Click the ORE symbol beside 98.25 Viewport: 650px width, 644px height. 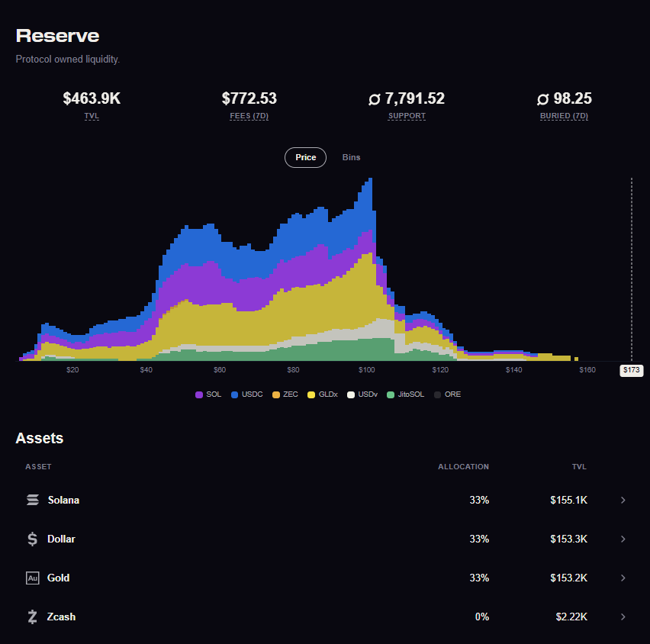click(x=542, y=99)
